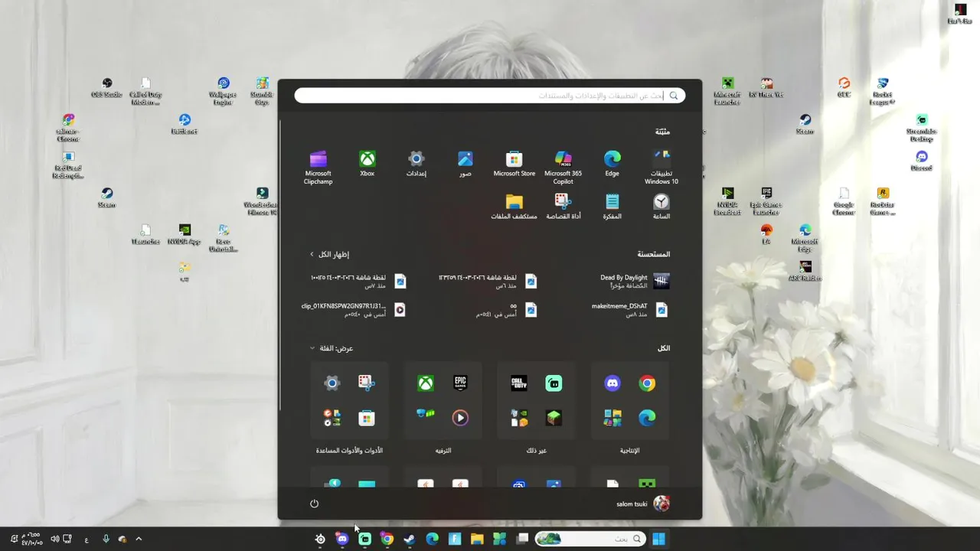This screenshot has height=551, width=980.
Task: Show hidden system tray icons chevron
Action: 139,539
